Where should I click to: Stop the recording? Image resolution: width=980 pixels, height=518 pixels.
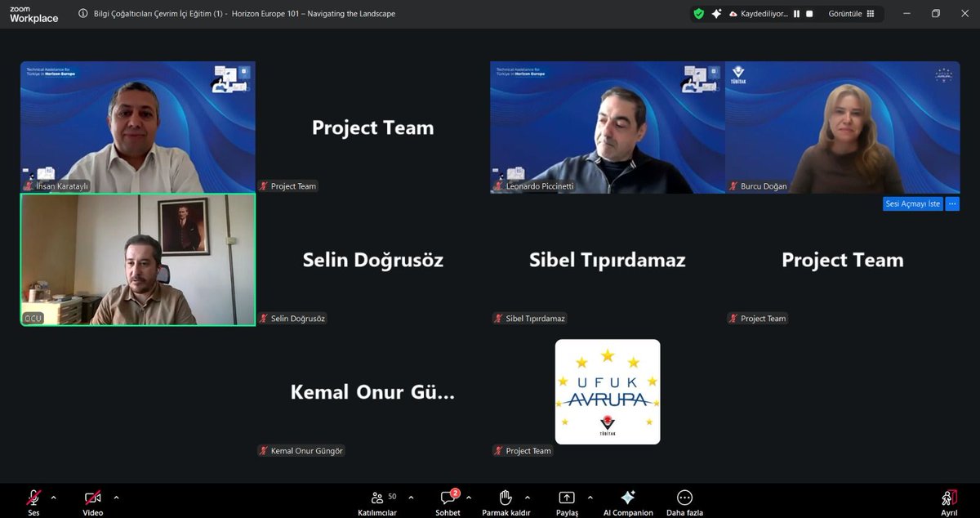click(x=809, y=14)
